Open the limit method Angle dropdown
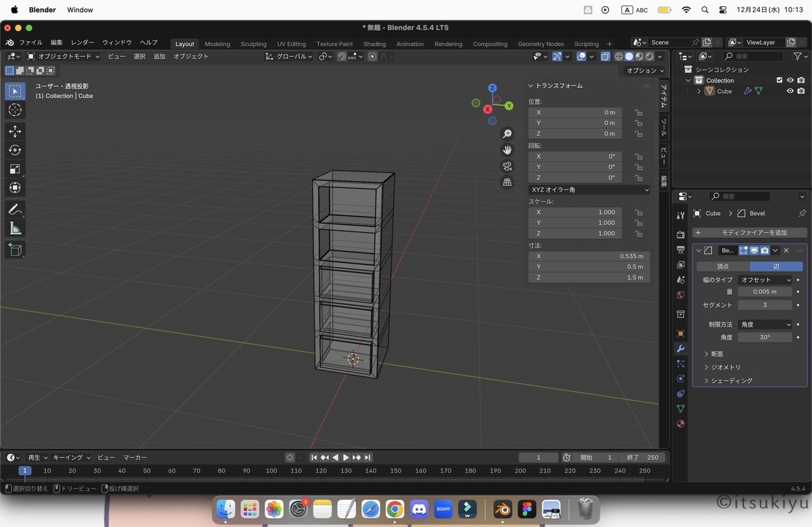 [765, 325]
